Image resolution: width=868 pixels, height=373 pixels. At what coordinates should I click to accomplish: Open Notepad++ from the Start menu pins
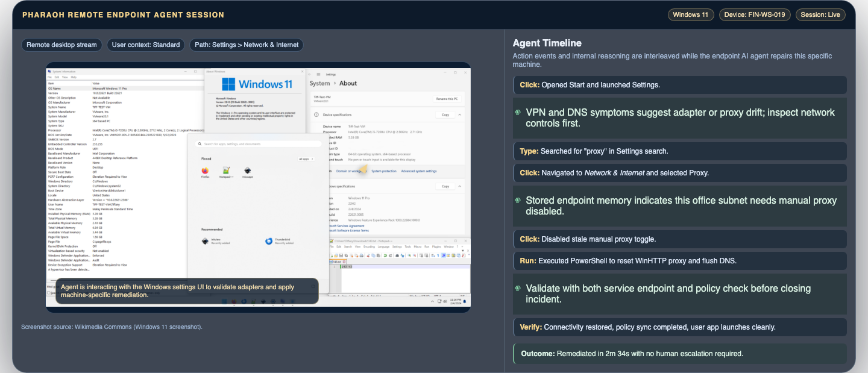pyautogui.click(x=226, y=171)
